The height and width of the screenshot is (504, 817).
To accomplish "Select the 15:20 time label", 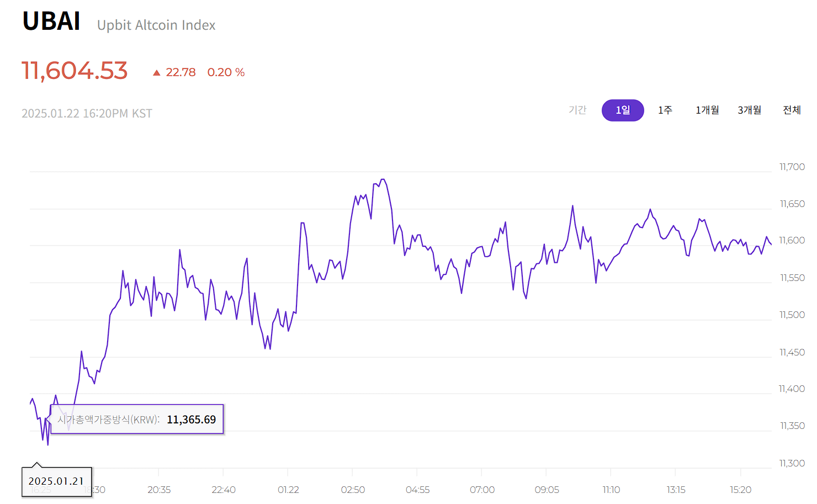I will tap(740, 490).
